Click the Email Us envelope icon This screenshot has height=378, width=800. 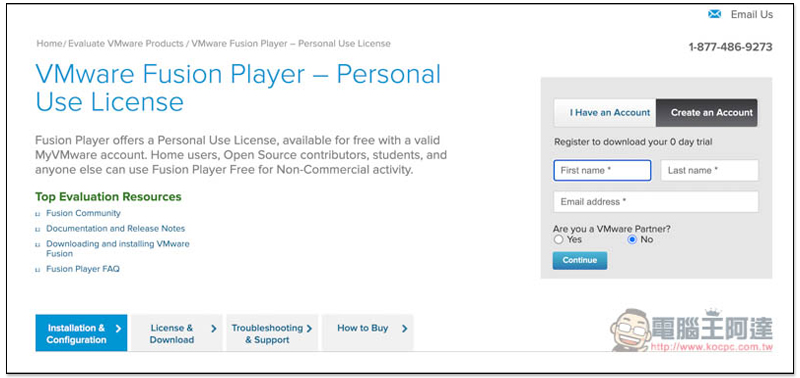715,14
